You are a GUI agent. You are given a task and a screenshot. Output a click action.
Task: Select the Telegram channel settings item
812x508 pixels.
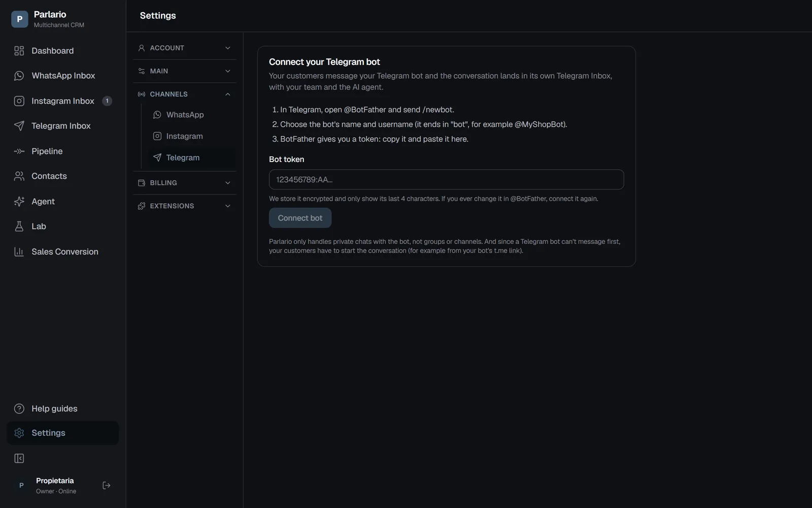[192, 157]
